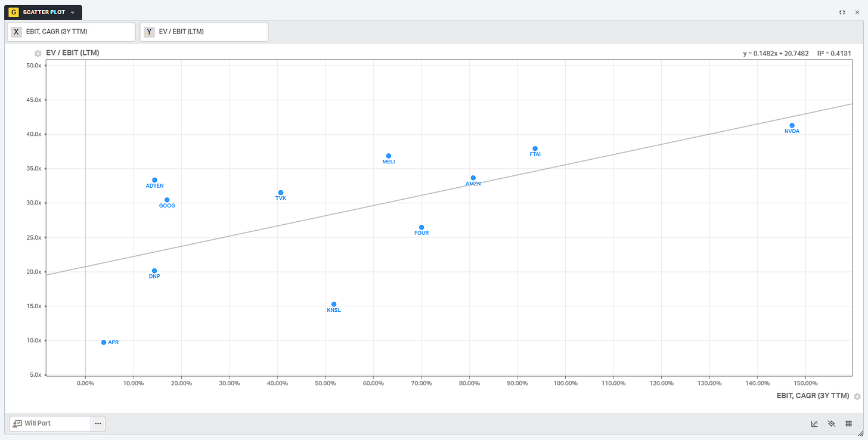The image size is (868, 440).
Task: Click the FTAI data point
Action: pyautogui.click(x=535, y=148)
